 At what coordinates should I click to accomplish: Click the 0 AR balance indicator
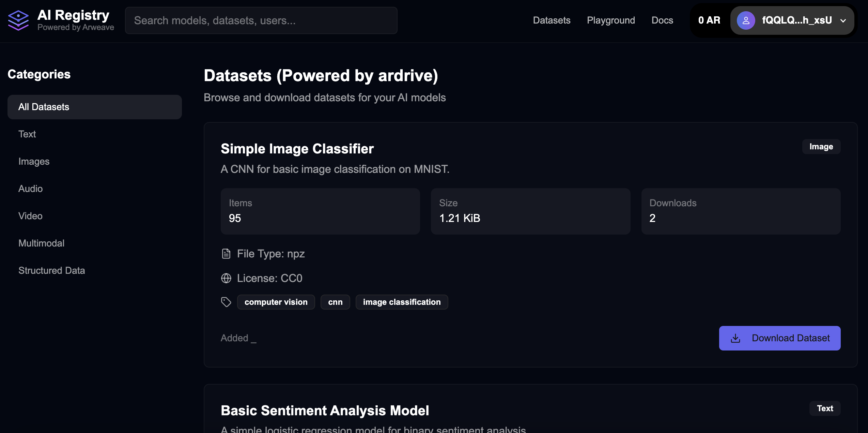pyautogui.click(x=709, y=20)
